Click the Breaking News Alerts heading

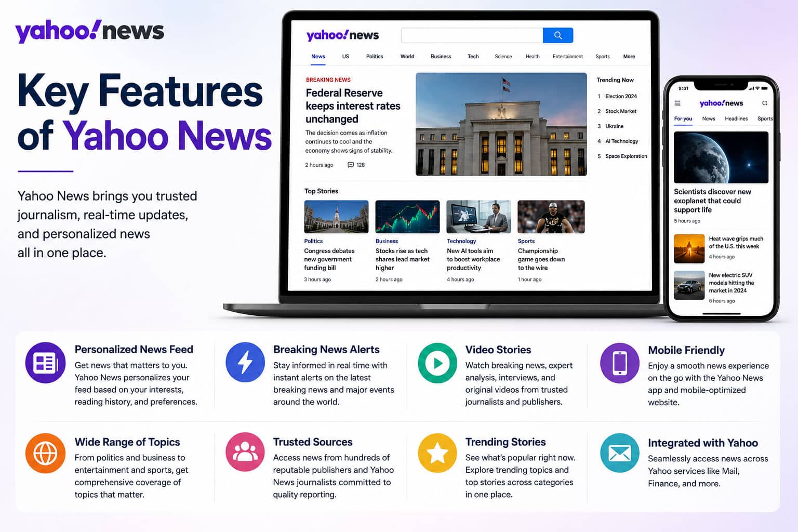326,350
